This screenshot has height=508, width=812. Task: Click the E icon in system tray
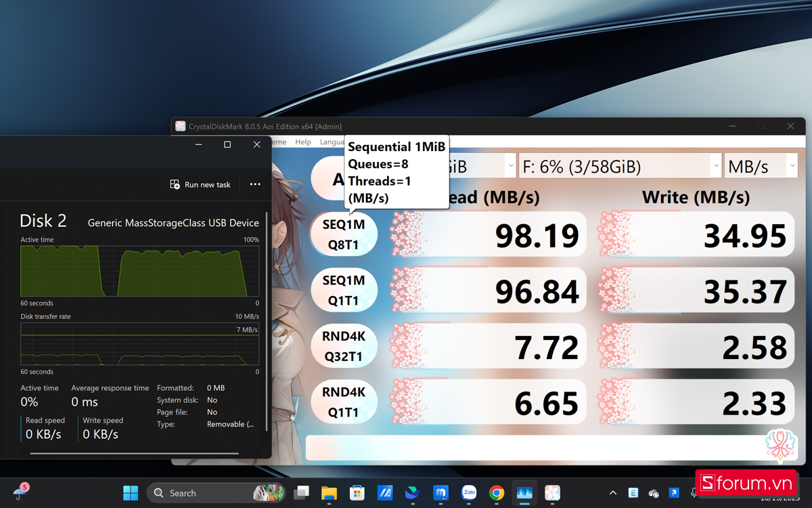[x=633, y=493]
